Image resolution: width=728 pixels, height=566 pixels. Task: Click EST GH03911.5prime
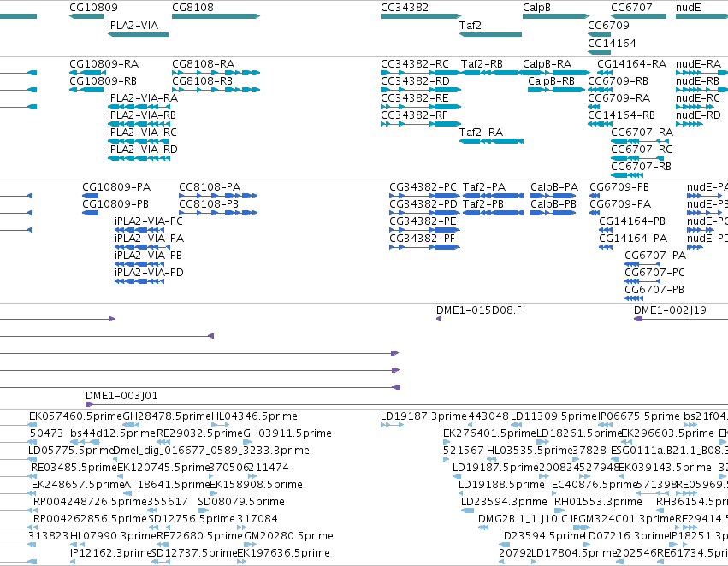pos(287,433)
